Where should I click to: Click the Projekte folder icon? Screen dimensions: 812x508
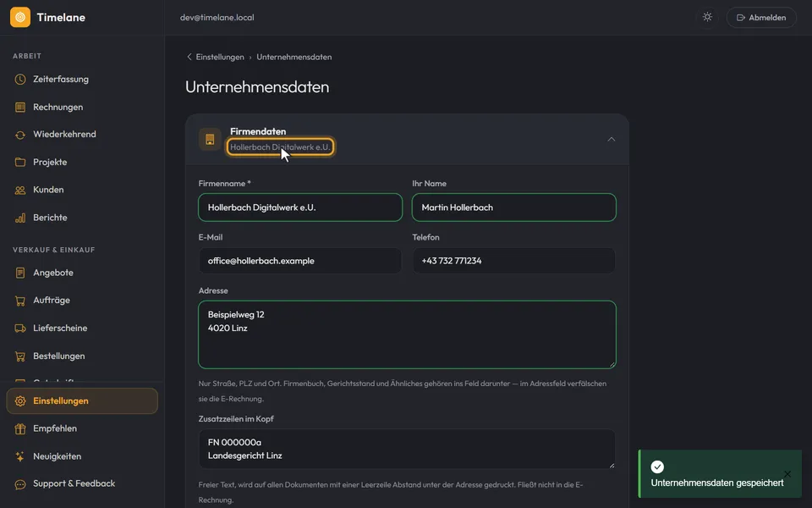click(x=20, y=163)
